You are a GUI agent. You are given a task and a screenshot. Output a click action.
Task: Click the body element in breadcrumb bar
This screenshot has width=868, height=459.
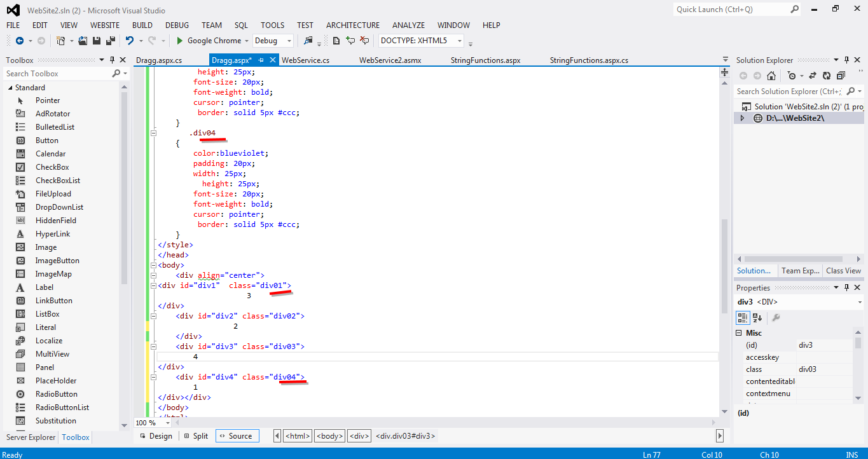[329, 435]
